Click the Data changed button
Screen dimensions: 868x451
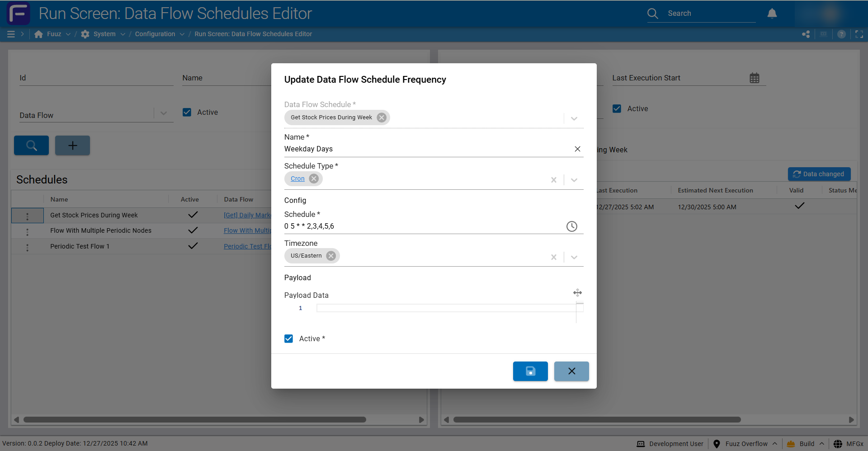pyautogui.click(x=819, y=174)
